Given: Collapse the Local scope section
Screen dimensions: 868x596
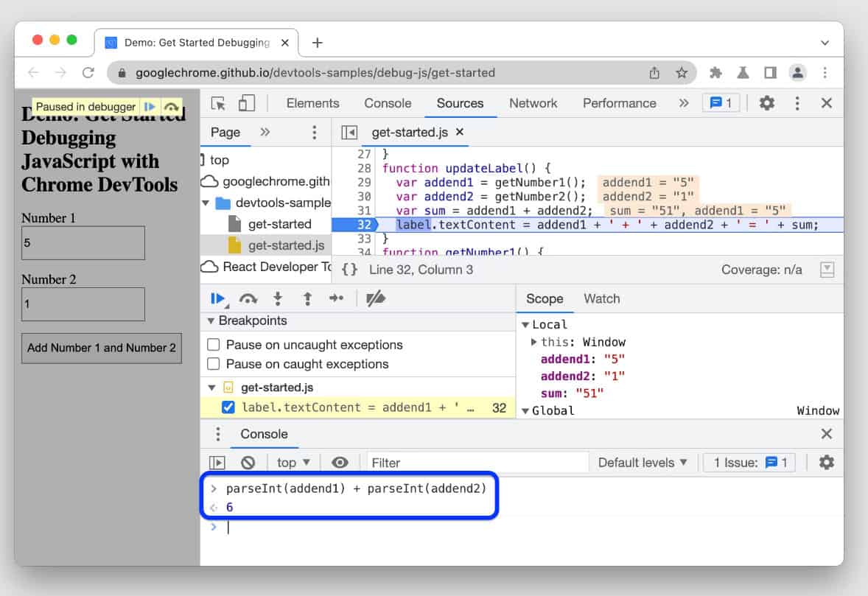Looking at the screenshot, I should [525, 325].
